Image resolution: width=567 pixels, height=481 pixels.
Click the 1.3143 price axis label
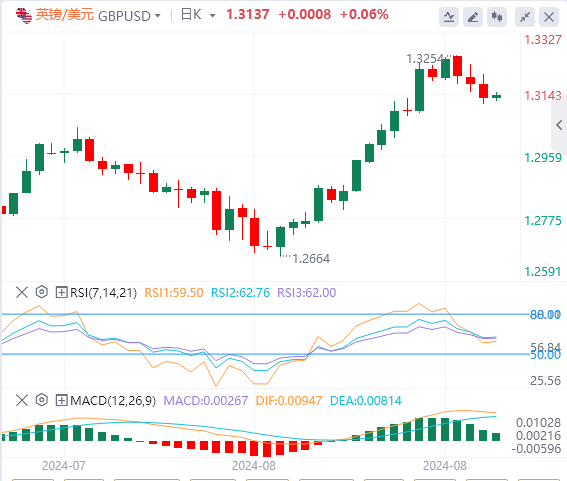coord(543,96)
